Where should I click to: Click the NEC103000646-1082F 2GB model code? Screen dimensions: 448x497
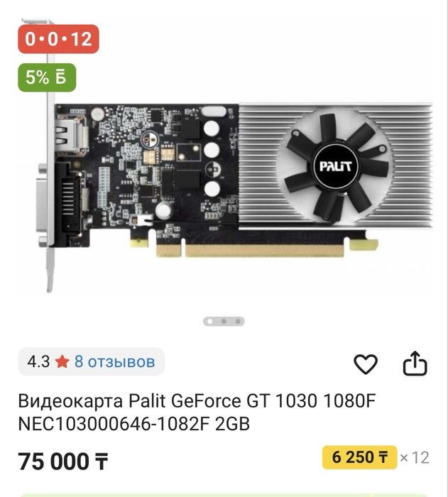click(134, 424)
